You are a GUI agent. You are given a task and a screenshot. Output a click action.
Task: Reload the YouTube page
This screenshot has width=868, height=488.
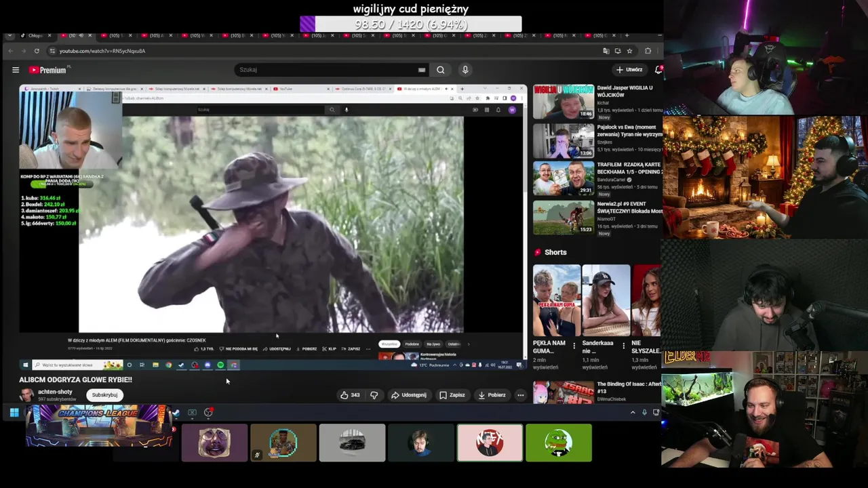tap(37, 51)
